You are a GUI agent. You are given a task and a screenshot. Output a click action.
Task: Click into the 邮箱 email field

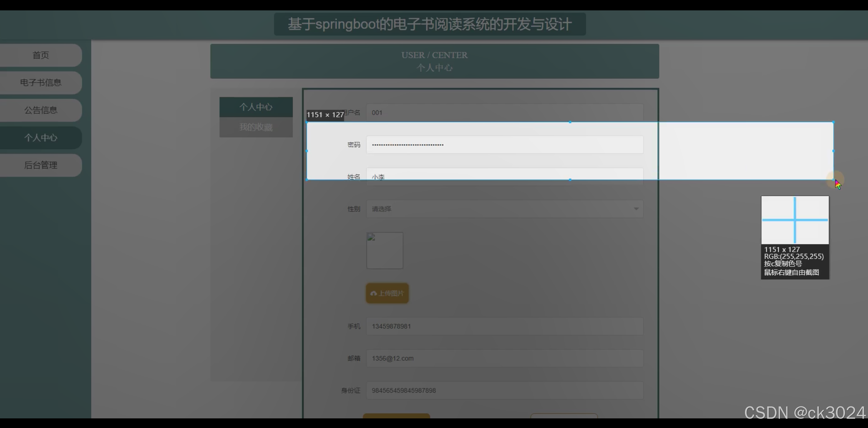(504, 358)
